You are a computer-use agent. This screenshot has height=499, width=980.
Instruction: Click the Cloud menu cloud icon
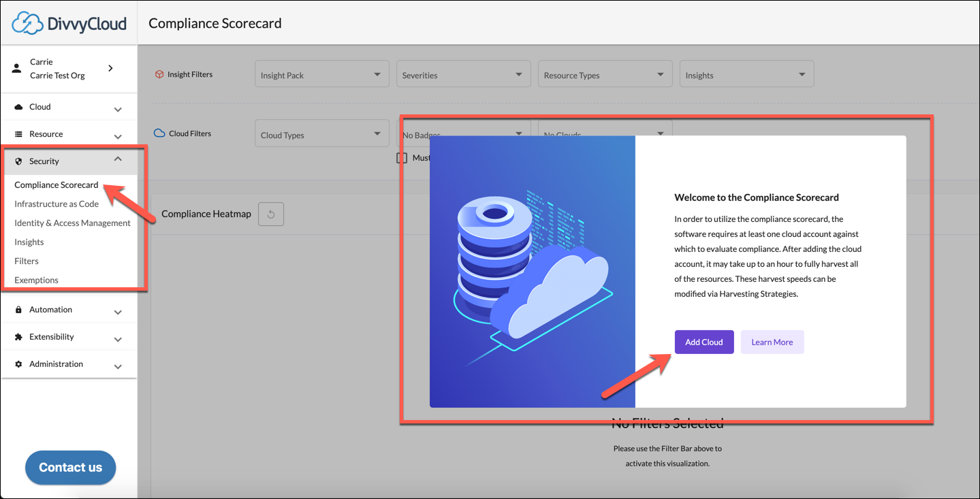18,107
